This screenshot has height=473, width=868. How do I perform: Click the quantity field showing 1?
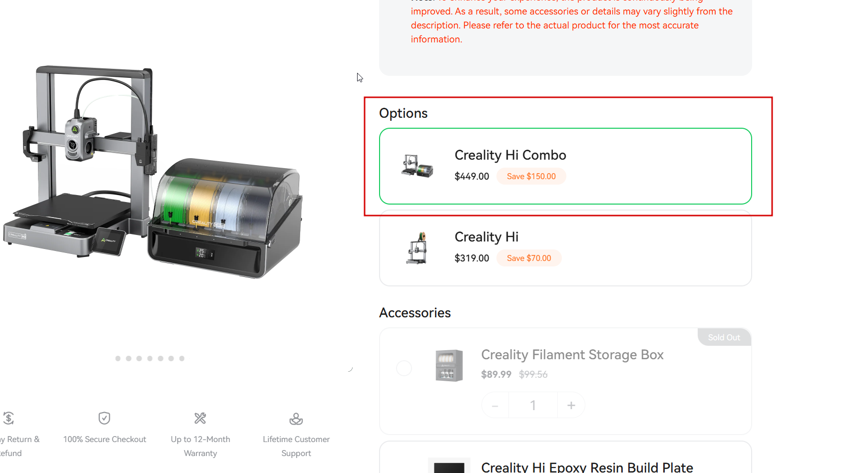point(533,405)
